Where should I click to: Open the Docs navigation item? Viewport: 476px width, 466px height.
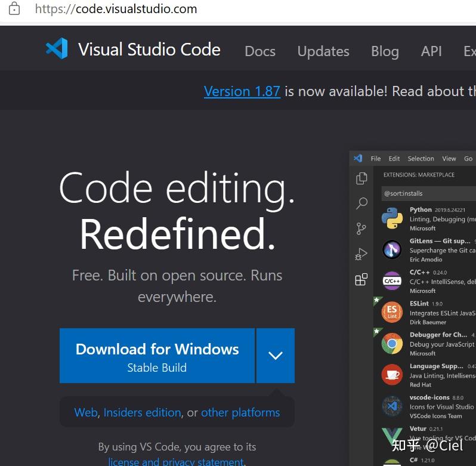[x=260, y=51]
